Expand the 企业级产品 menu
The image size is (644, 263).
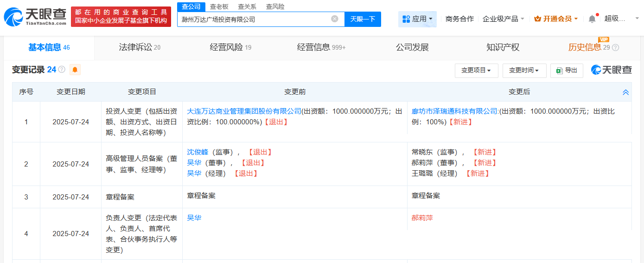coord(503,19)
